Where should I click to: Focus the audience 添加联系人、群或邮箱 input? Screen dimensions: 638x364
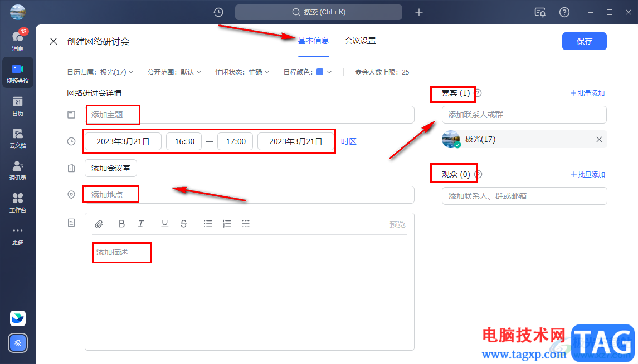point(524,196)
